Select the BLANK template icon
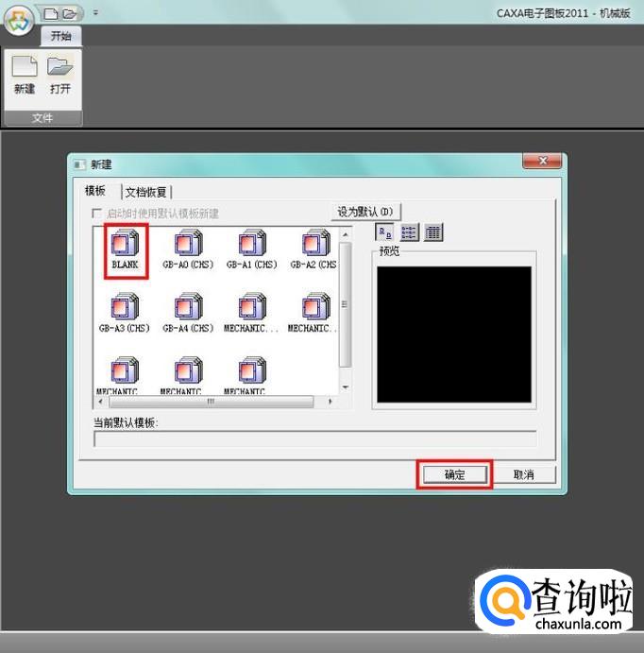Viewport: 644px width, 653px height. 125,249
